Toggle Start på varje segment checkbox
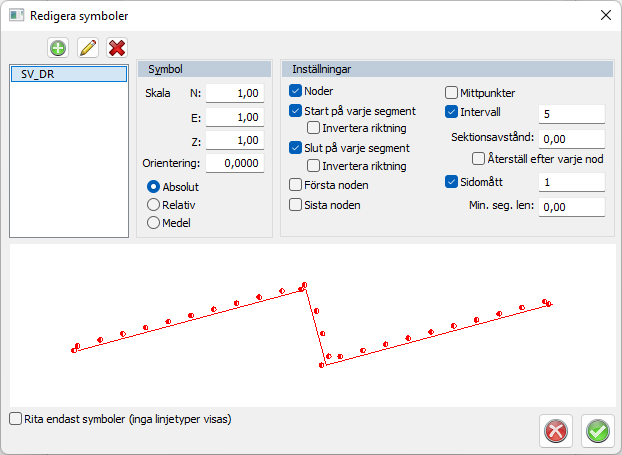This screenshot has height=455, width=622. click(x=295, y=111)
